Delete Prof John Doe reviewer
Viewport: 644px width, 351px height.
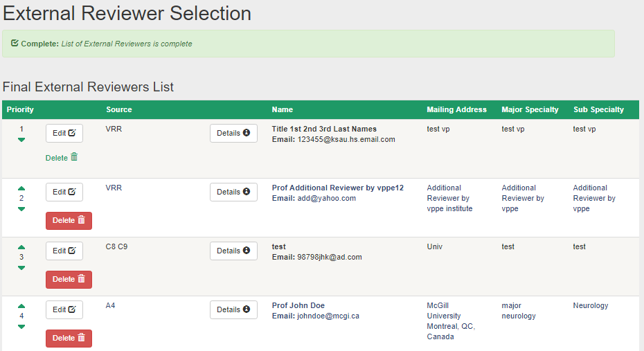pos(69,339)
